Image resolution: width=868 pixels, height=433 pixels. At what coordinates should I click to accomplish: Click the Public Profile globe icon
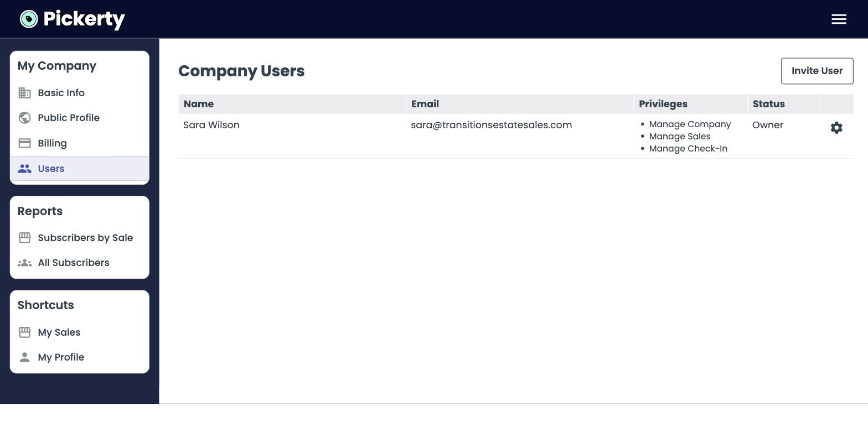point(24,118)
